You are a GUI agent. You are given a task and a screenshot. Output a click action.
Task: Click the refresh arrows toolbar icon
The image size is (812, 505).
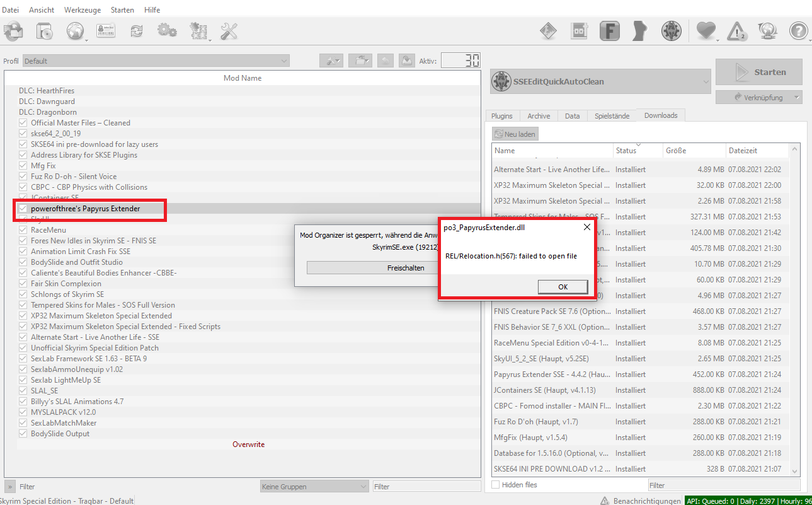[x=137, y=31]
